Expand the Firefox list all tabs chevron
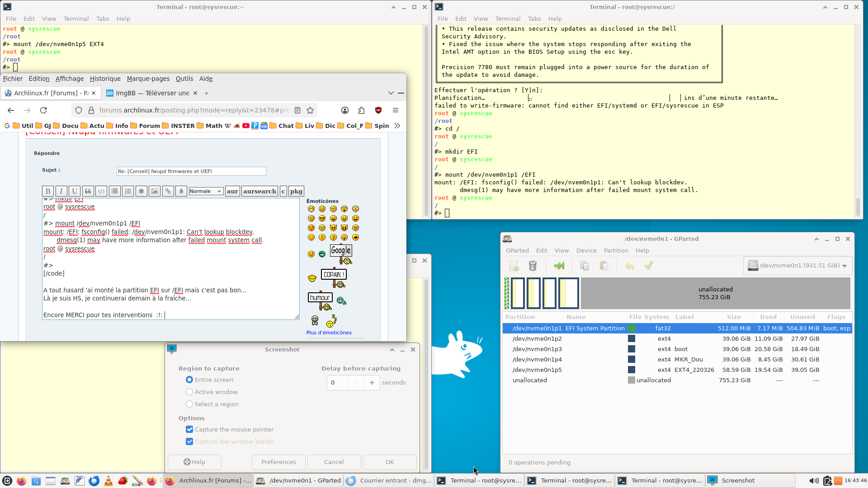This screenshot has height=488, width=868. (x=391, y=93)
